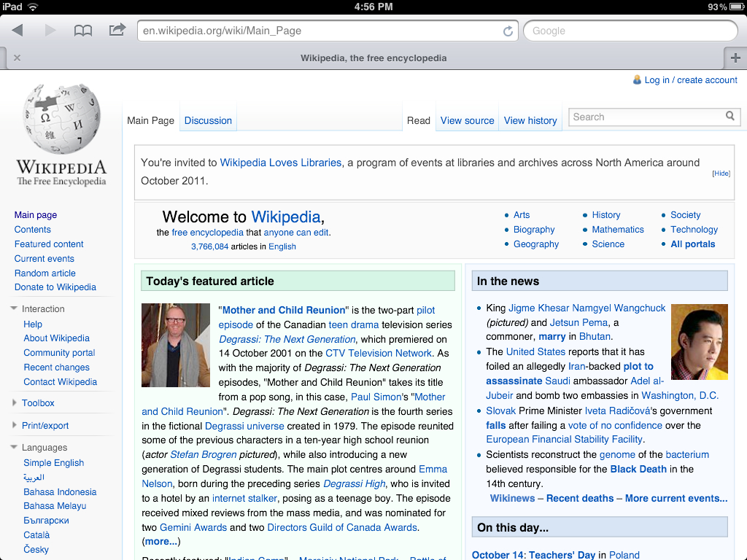Open Jigme Khesar Namgyel Wangchuck link
The height and width of the screenshot is (560, 747).
(x=587, y=308)
